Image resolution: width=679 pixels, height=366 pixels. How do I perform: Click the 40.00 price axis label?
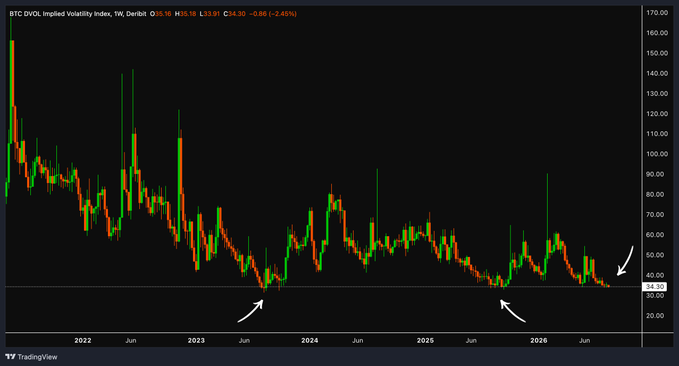coord(656,275)
